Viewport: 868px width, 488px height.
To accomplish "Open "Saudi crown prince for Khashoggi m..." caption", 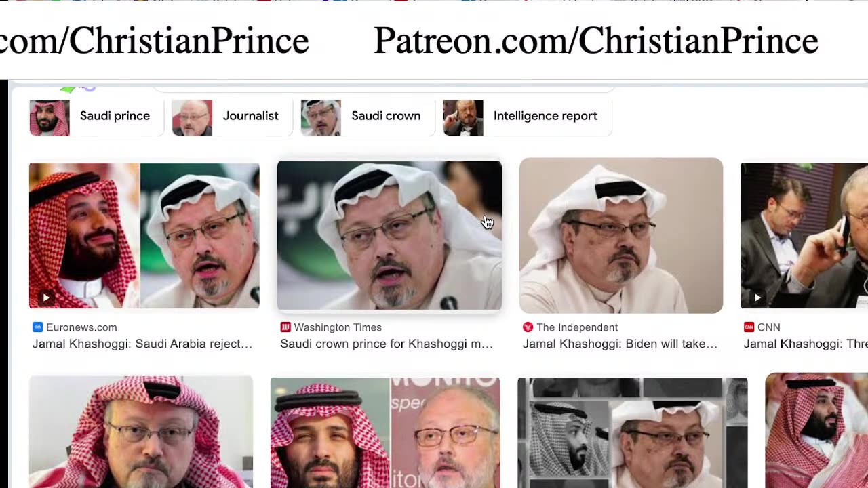I will pos(387,344).
